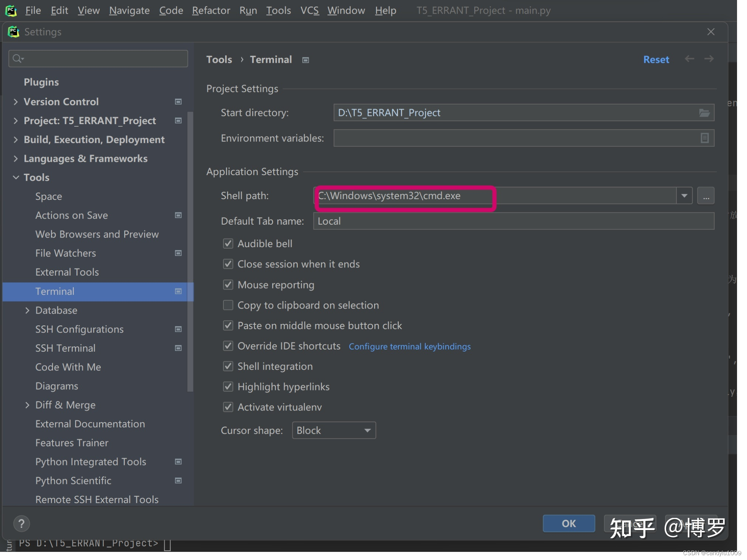Click the Terminal settings icon in sidebar
The height and width of the screenshot is (560, 747).
[x=179, y=291]
